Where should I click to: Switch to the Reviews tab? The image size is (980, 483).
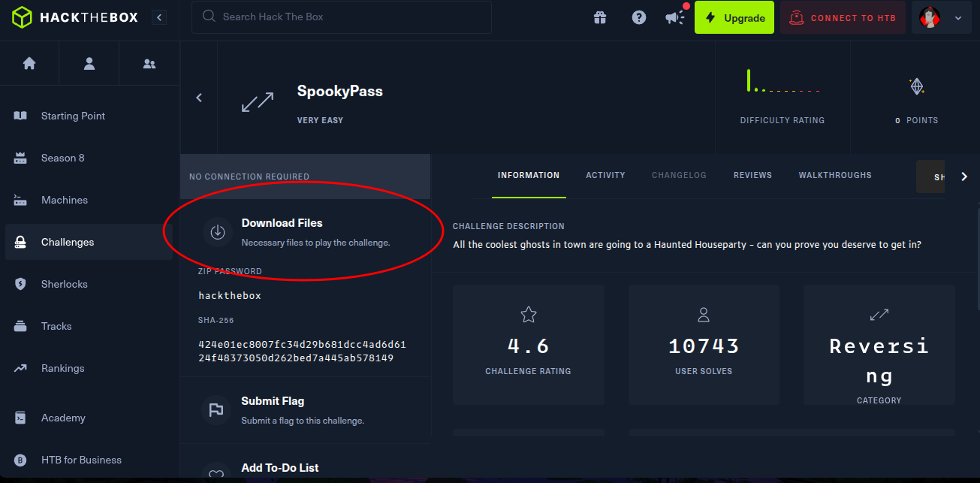(752, 175)
